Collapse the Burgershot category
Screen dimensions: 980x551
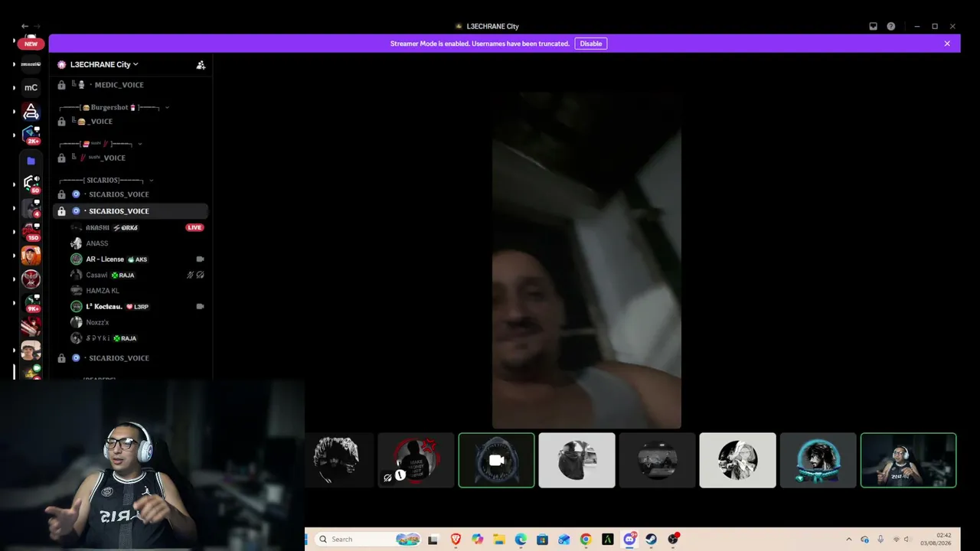[167, 108]
